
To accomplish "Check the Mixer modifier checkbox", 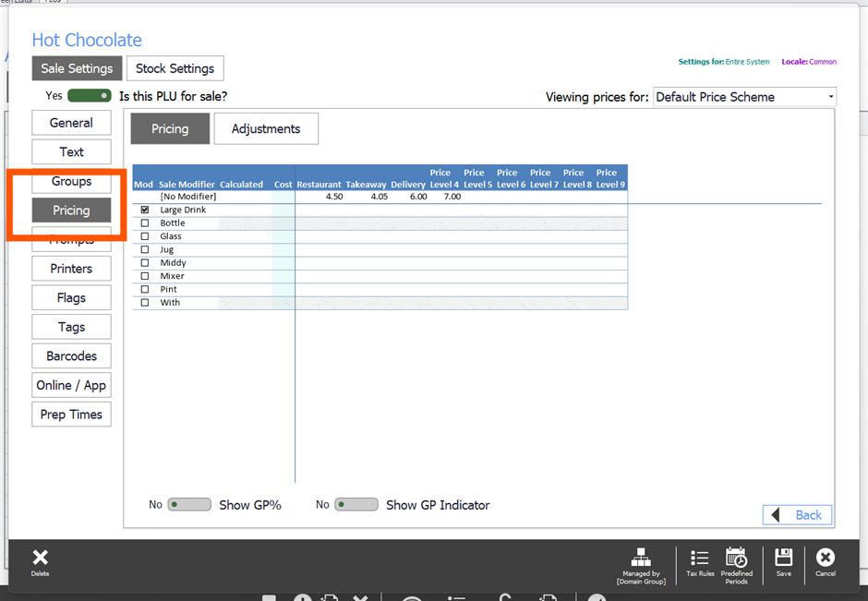I will [x=145, y=276].
